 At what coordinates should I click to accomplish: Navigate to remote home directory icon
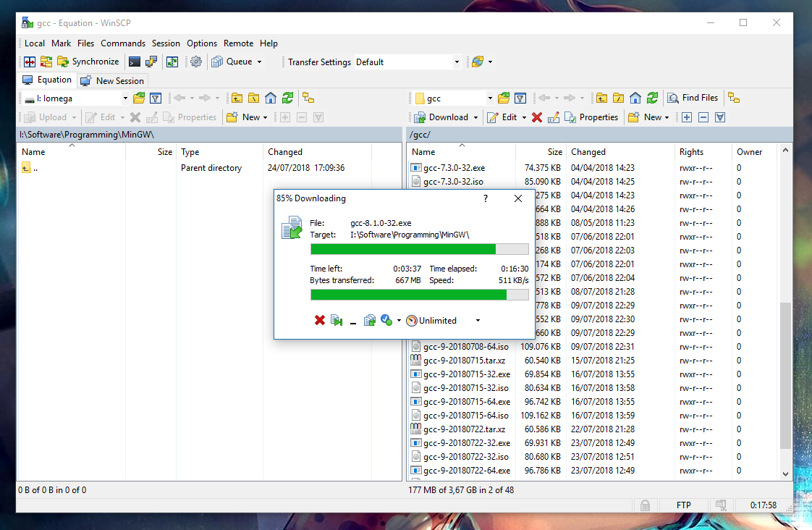coord(635,97)
